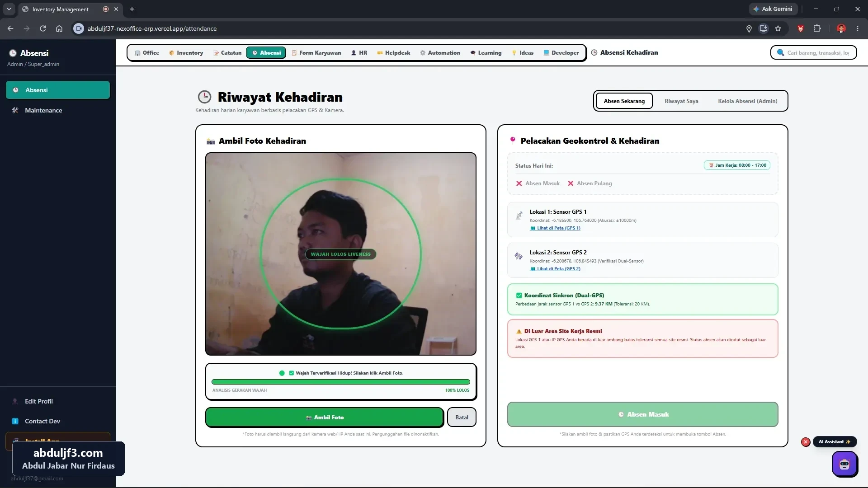Screen dimensions: 868x488
Task: Bookmark this page with the star icon
Action: 778,28
